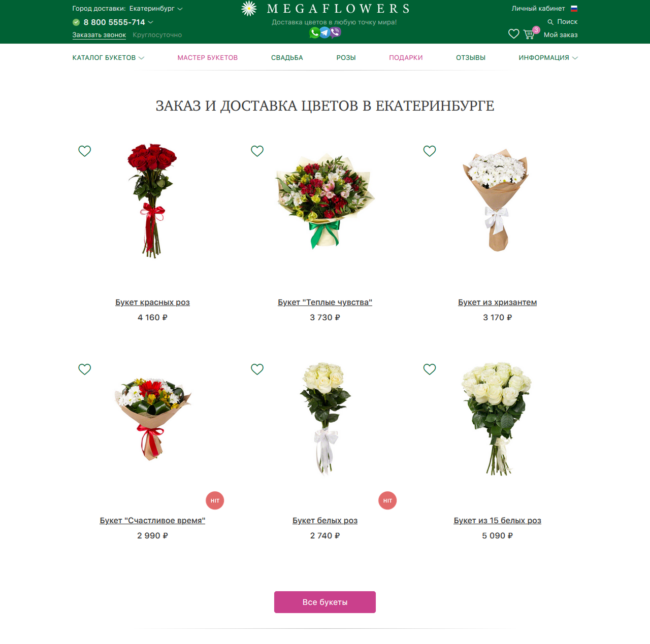Click the Russian flag language icon
This screenshot has height=644, width=650.
tap(574, 9)
